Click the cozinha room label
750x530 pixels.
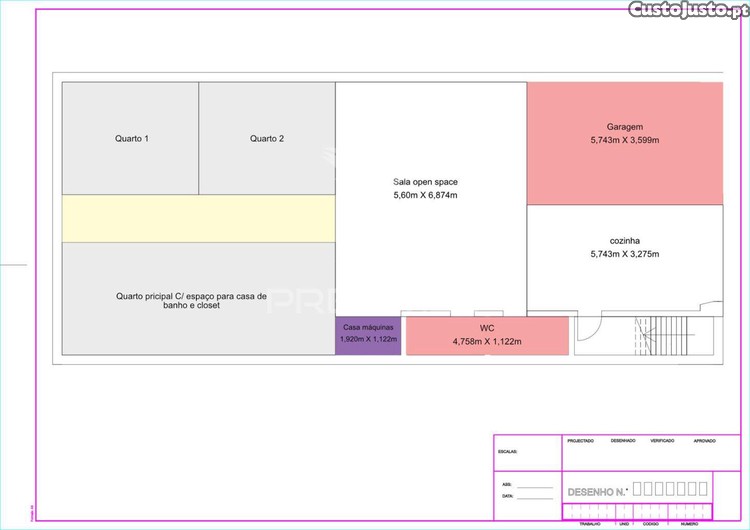tap(624, 240)
